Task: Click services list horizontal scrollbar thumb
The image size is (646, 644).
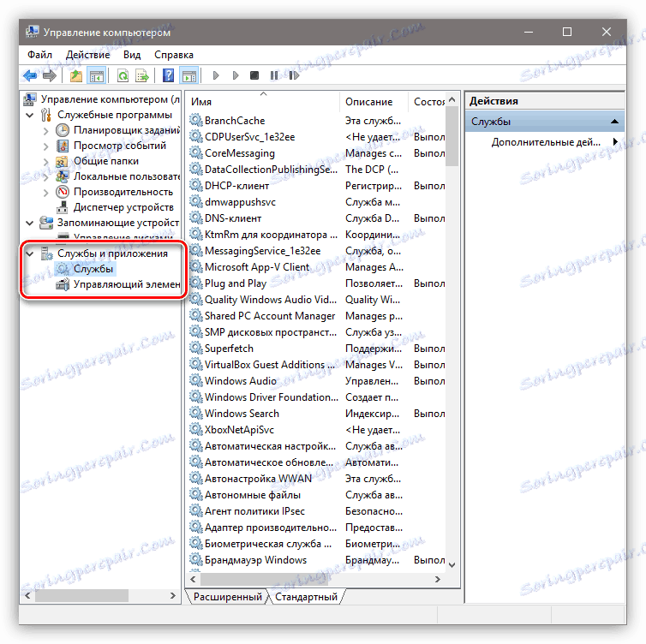Action: (264, 579)
